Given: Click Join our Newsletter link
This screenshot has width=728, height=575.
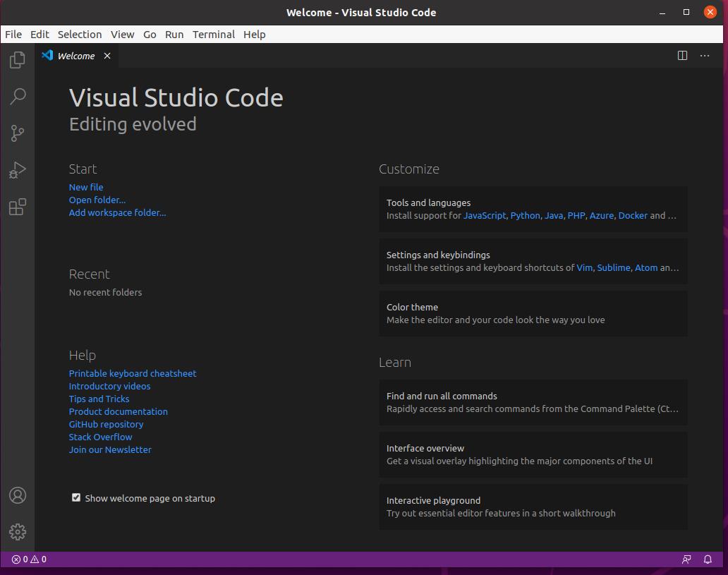Looking at the screenshot, I should [110, 449].
